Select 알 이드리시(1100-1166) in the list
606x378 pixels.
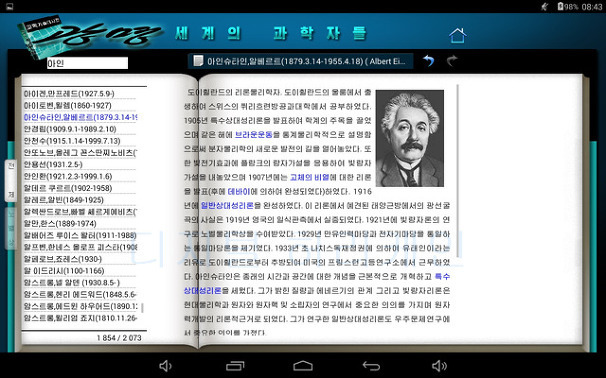click(64, 271)
